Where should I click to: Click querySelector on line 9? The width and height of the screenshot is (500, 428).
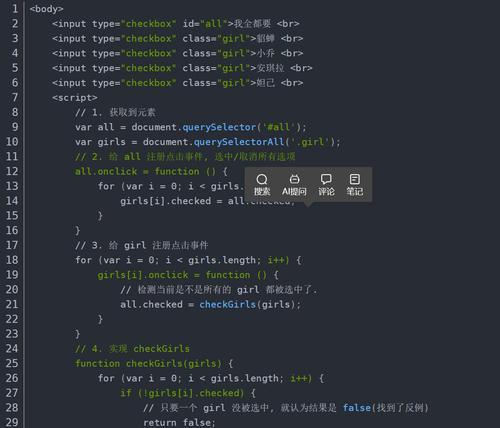click(219, 127)
